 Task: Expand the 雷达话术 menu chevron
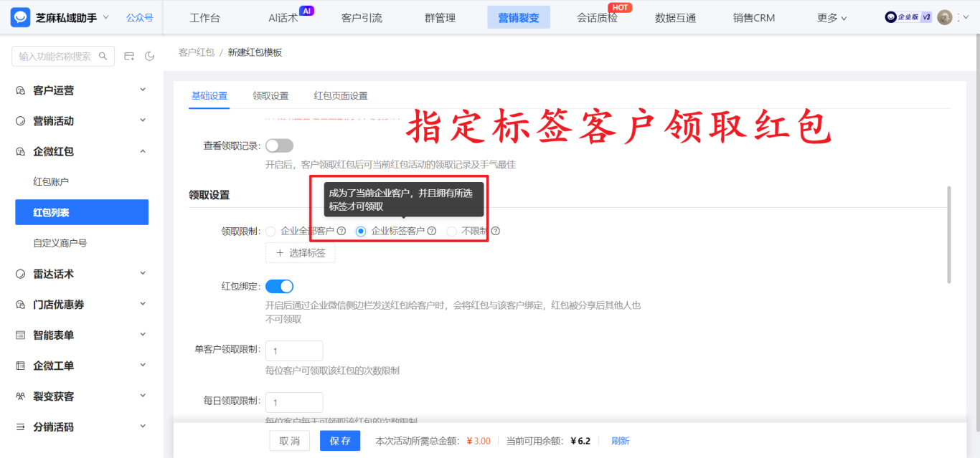tap(143, 273)
